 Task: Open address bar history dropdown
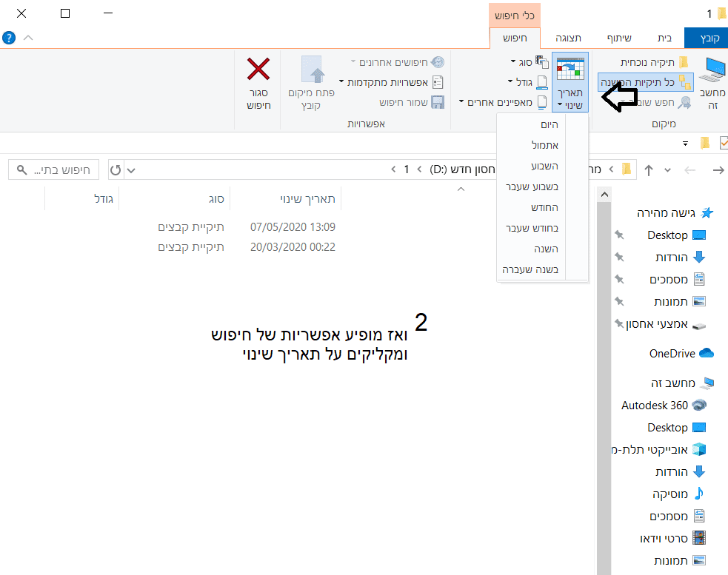pos(131,170)
